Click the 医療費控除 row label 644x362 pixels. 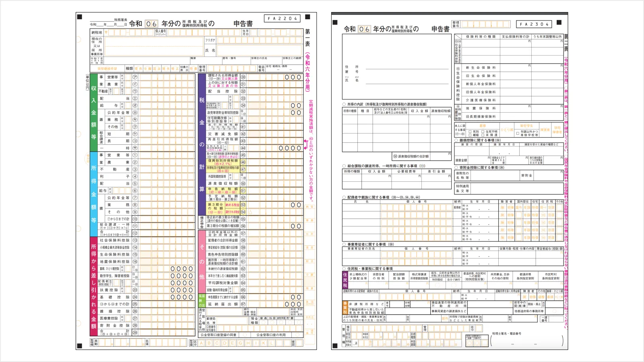click(x=109, y=319)
